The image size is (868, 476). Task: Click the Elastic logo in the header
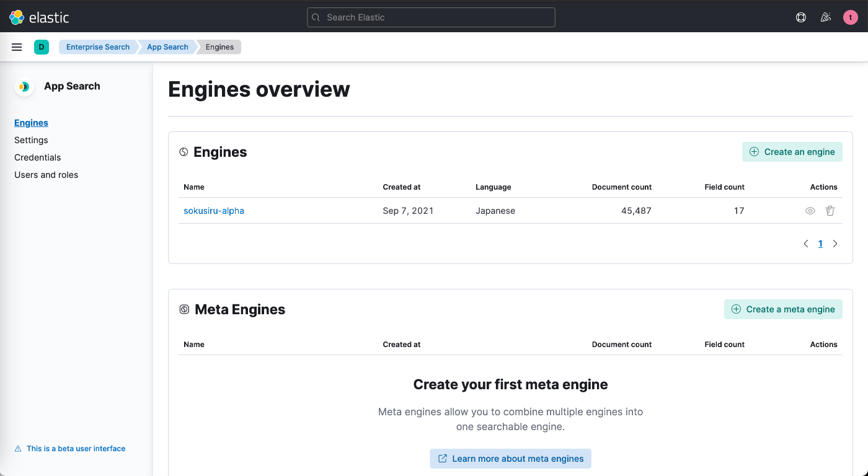coord(39,17)
